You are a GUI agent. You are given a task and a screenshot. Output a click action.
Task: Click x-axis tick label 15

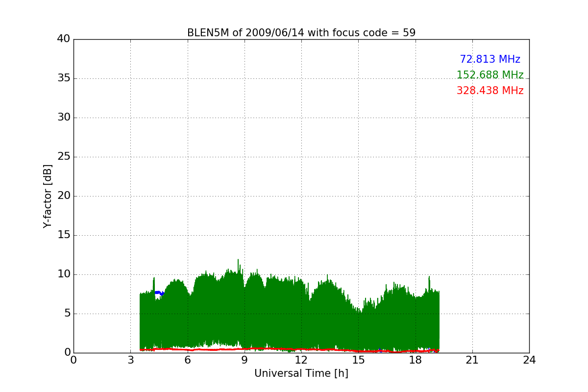click(358, 360)
